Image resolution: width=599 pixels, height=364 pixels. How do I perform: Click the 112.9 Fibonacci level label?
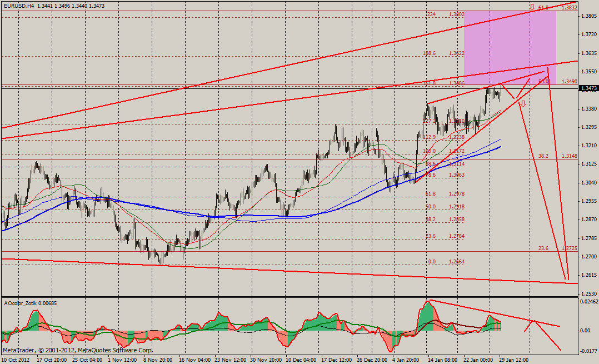(430, 137)
